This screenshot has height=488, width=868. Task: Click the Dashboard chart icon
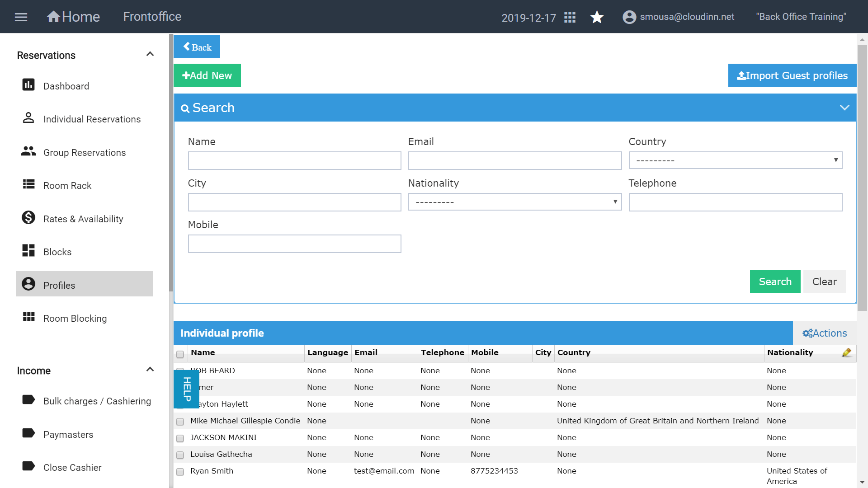28,84
